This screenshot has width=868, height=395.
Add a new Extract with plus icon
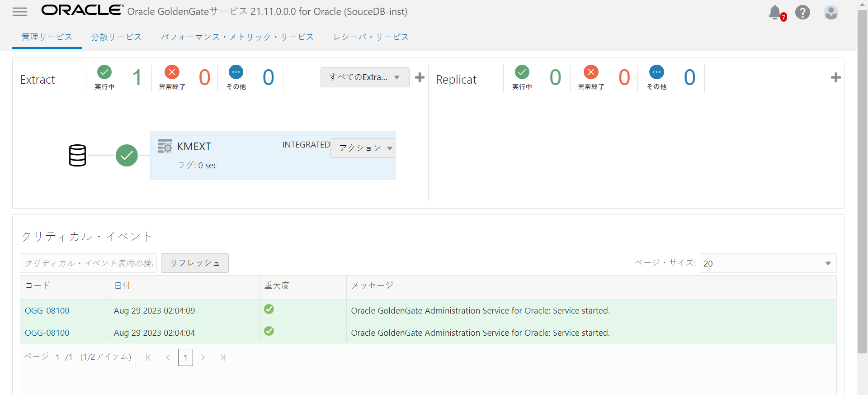tap(420, 77)
